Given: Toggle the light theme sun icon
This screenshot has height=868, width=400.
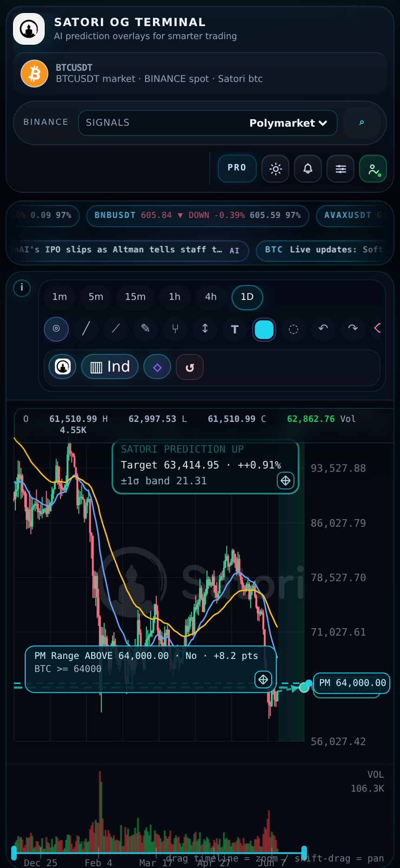Looking at the screenshot, I should coord(275,169).
